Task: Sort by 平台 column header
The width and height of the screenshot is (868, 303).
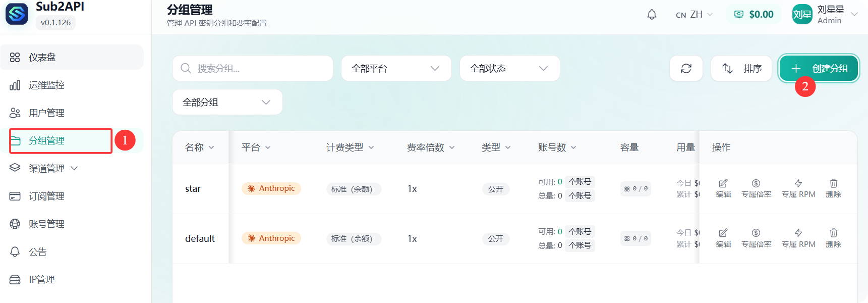Action: click(x=256, y=147)
